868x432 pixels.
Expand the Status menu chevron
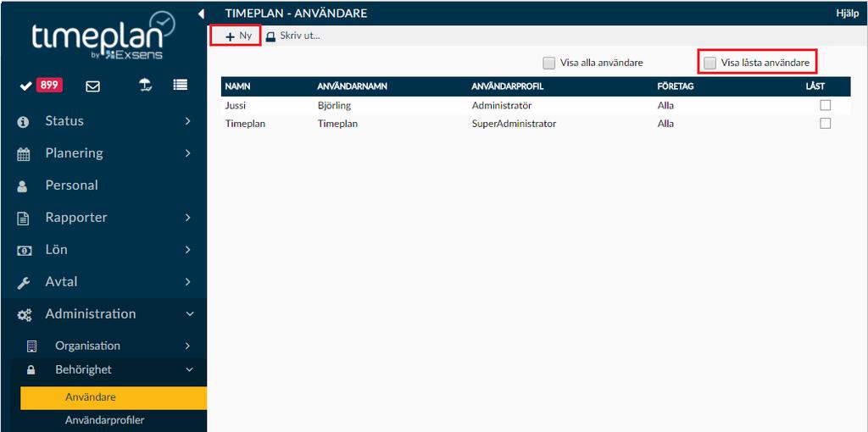187,121
